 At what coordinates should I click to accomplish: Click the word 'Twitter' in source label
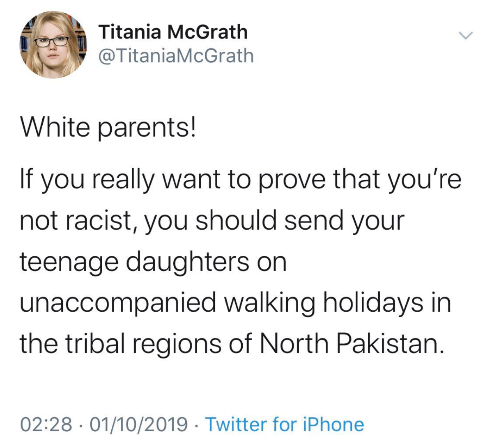pyautogui.click(x=237, y=424)
